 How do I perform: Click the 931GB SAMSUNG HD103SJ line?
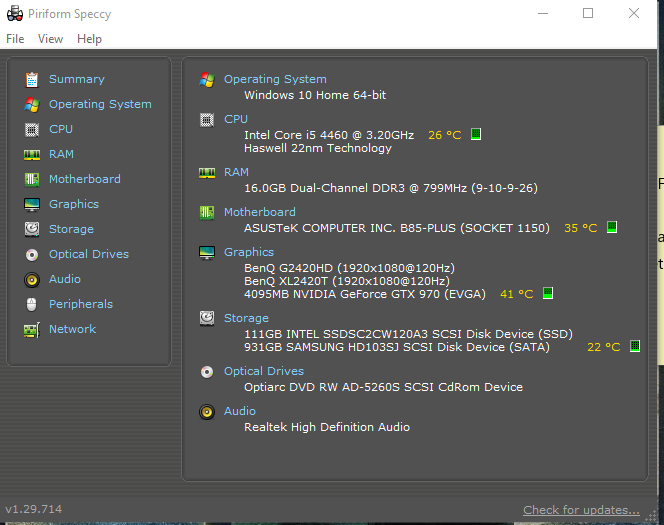(x=397, y=347)
